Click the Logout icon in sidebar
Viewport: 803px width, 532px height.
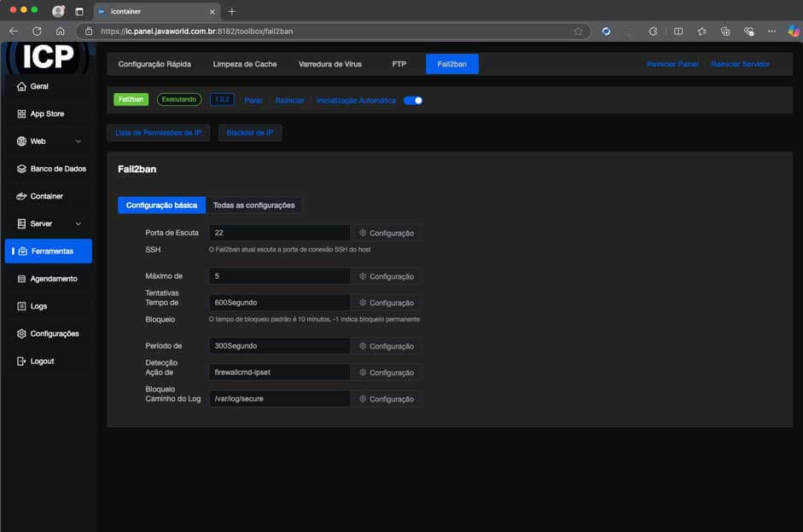[x=21, y=361]
